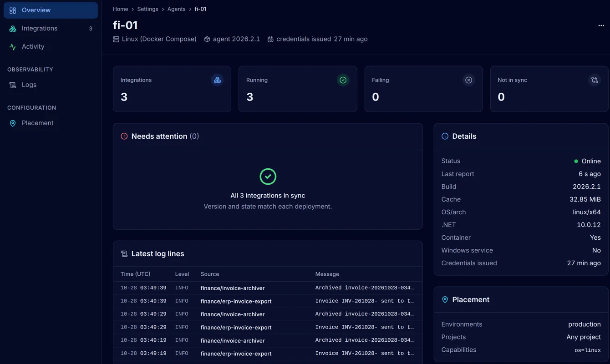Open the Failing stat card
Viewport: 610px width, 364px height.
coord(424,89)
